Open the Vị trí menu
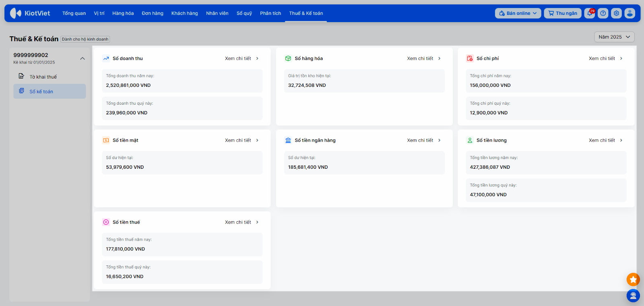The height and width of the screenshot is (306, 644). (x=99, y=13)
